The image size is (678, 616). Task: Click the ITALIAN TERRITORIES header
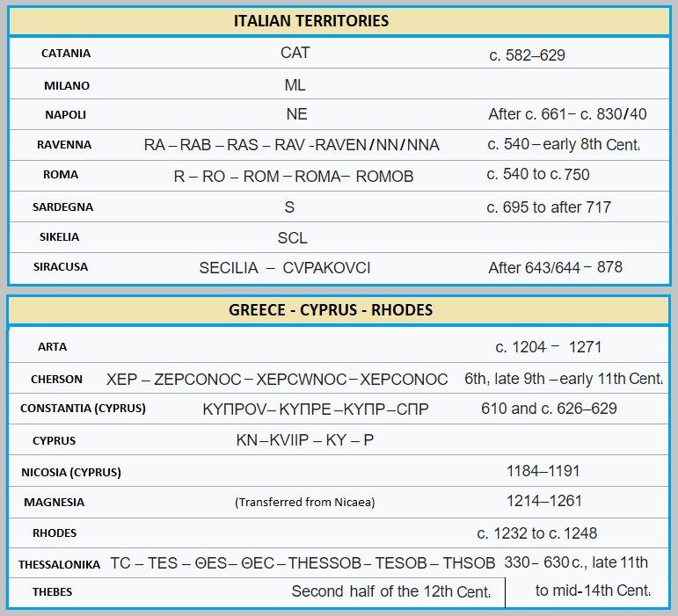[311, 20]
